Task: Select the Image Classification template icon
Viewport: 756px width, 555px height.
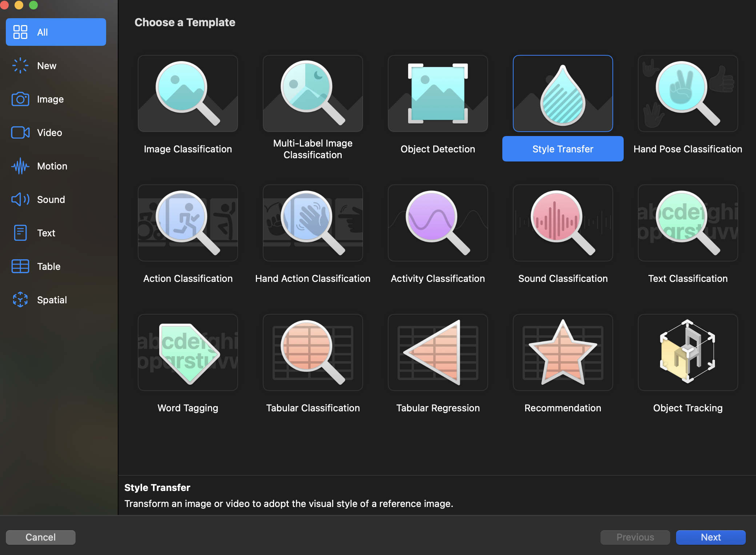Action: click(x=188, y=93)
